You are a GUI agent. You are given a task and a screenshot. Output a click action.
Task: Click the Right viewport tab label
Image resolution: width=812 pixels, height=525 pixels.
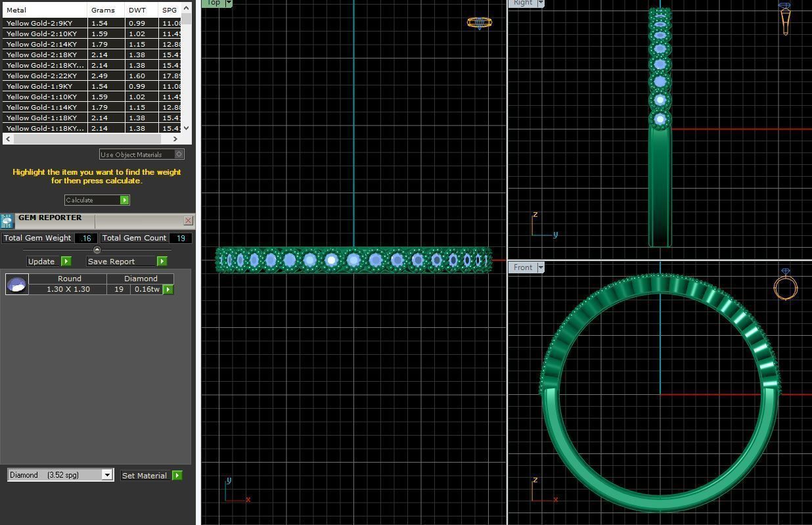(x=523, y=3)
